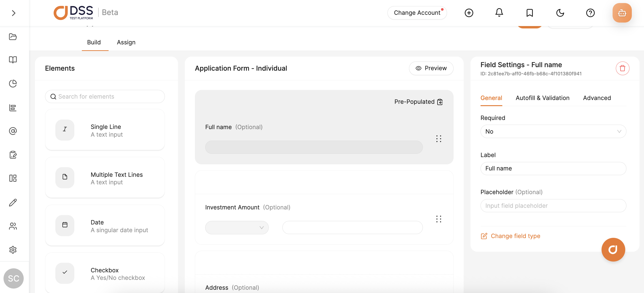Open the Autofill & Validation tab

pos(542,98)
